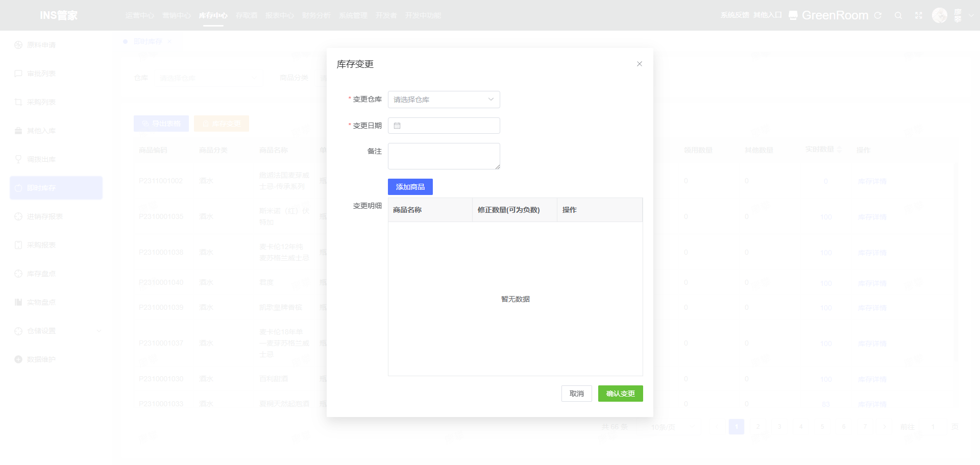The width and height of the screenshot is (980, 465).
Task: Open 库存详情 link for P2311001002
Action: (872, 181)
